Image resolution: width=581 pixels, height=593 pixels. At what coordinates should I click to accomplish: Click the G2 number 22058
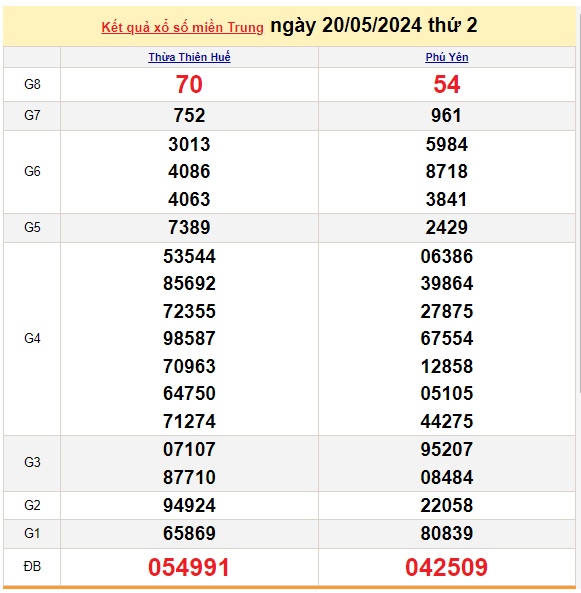pyautogui.click(x=447, y=505)
